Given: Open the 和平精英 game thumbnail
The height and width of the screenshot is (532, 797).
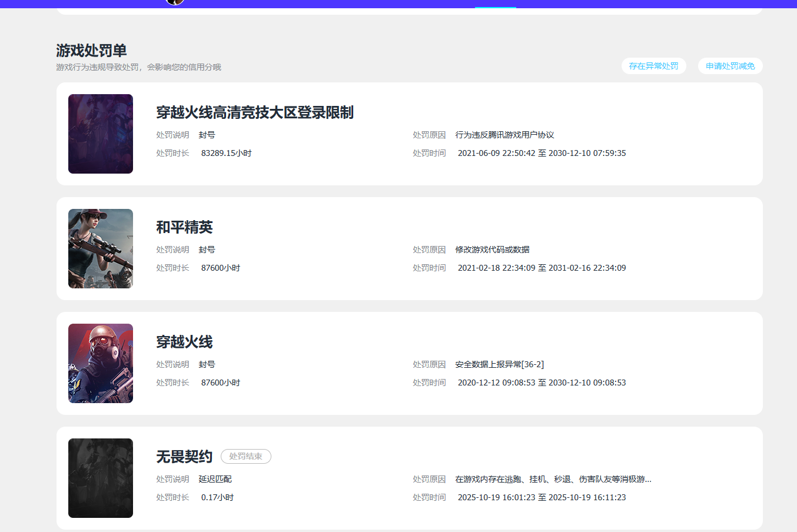Looking at the screenshot, I should [x=101, y=248].
